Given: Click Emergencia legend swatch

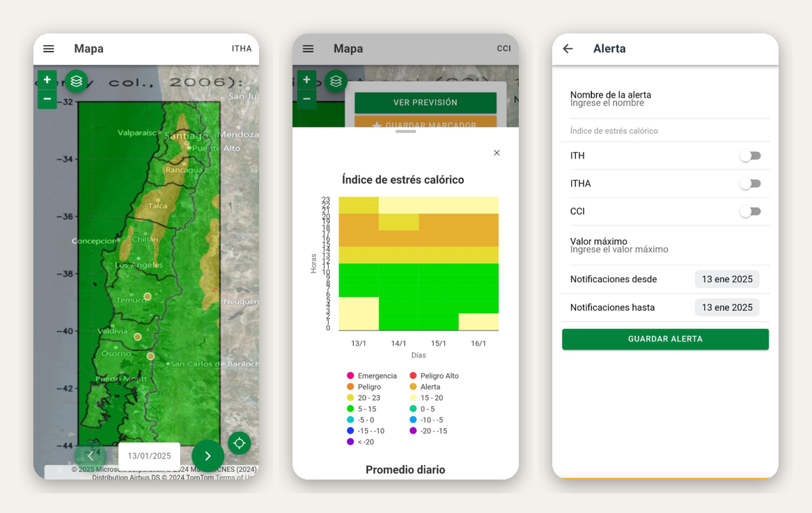Looking at the screenshot, I should (350, 376).
